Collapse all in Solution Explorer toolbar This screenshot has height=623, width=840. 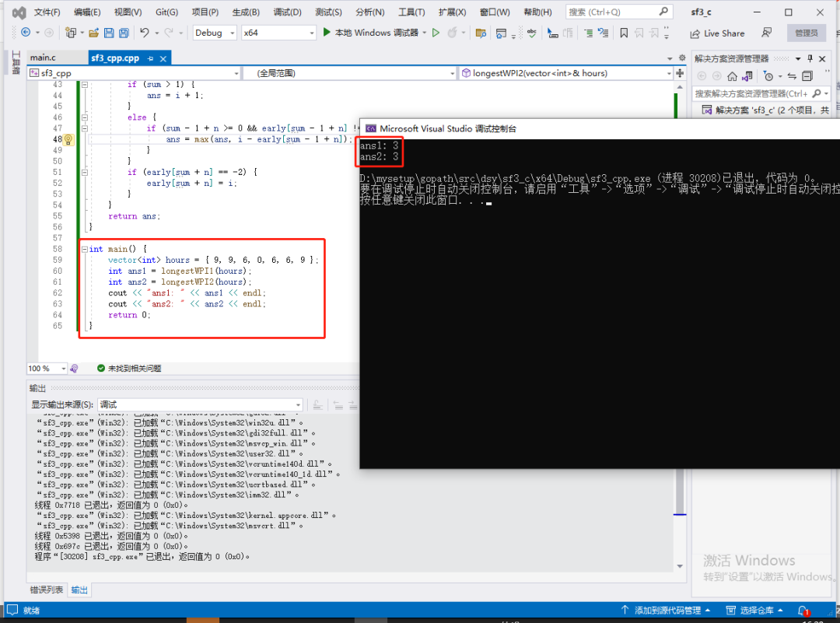coord(807,76)
